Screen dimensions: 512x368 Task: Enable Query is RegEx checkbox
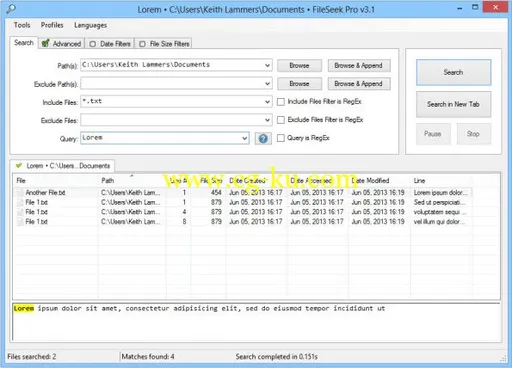281,138
